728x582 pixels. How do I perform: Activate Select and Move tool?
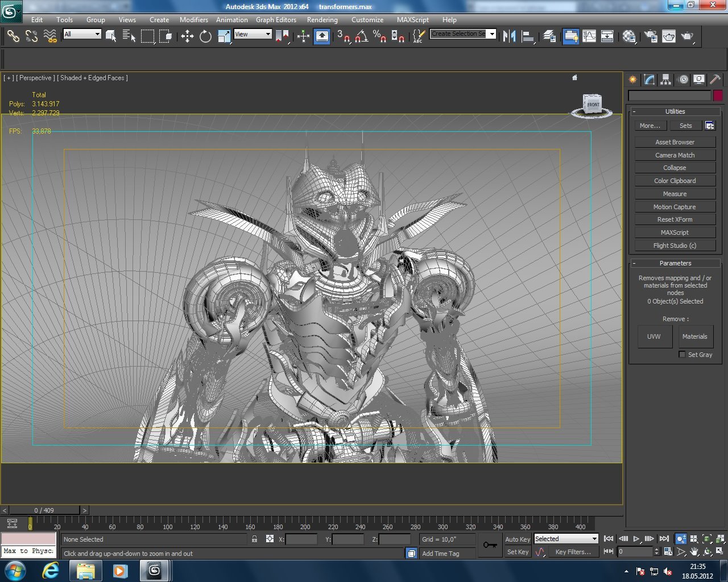point(187,36)
